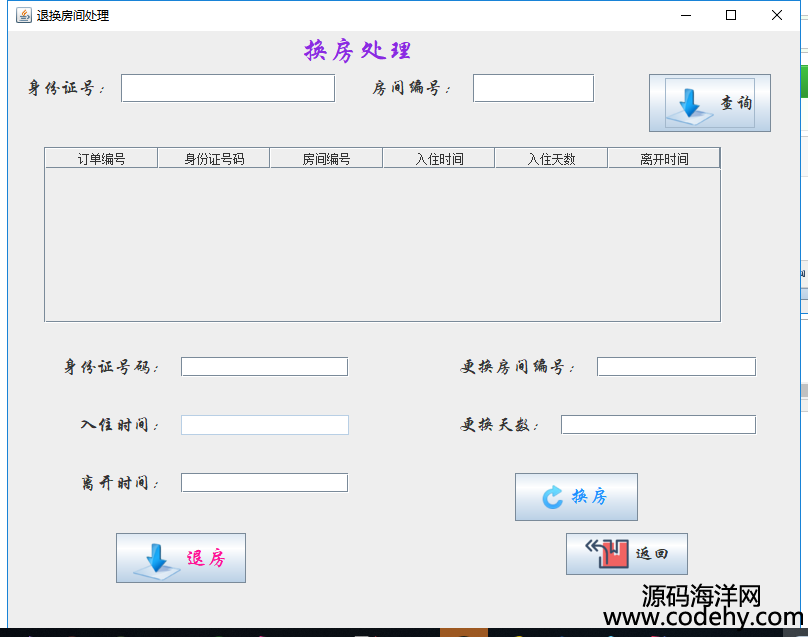Click the Java icon in title bar

click(x=24, y=15)
